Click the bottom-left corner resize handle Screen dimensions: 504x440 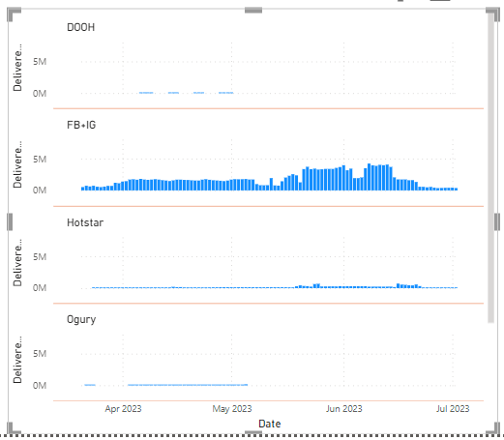pyautogui.click(x=14, y=428)
